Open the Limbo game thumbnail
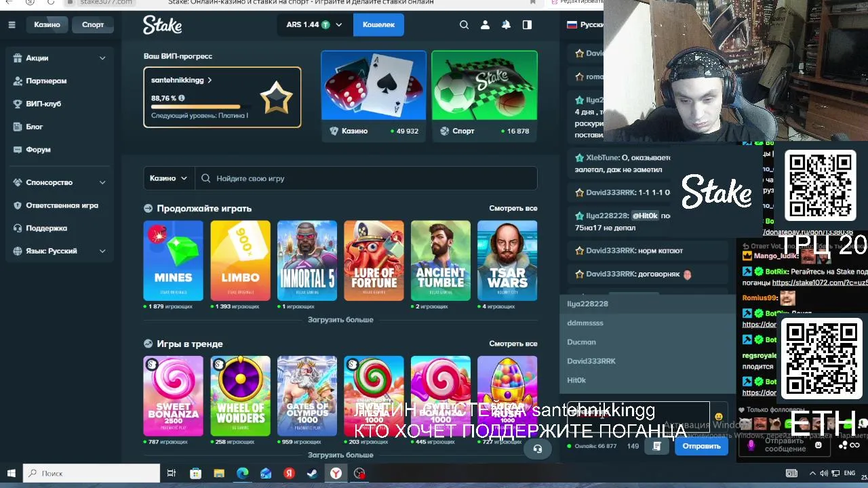 click(240, 260)
